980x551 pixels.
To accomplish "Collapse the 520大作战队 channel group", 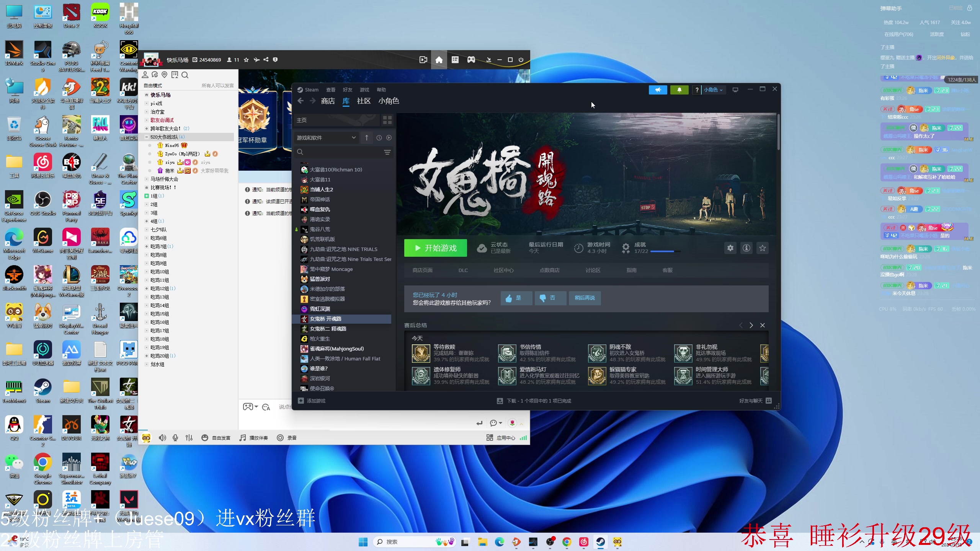I will (x=147, y=137).
